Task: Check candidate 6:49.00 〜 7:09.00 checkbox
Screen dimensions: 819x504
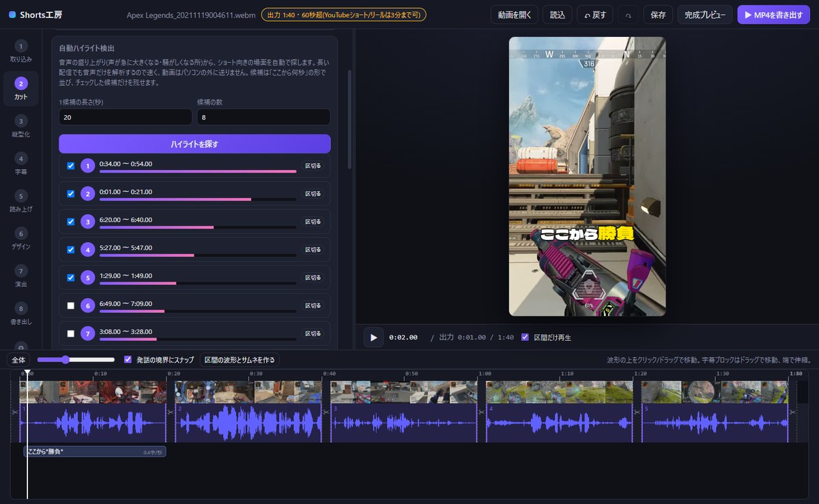Action: point(71,306)
